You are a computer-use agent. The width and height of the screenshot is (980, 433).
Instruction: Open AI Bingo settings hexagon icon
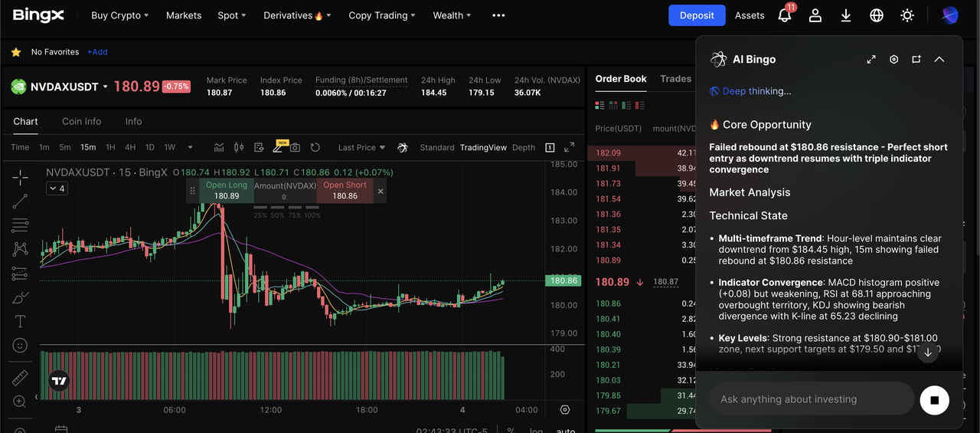(893, 59)
